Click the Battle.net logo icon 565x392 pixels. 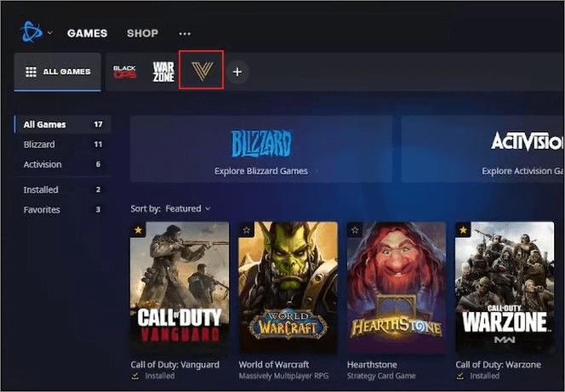[31, 33]
